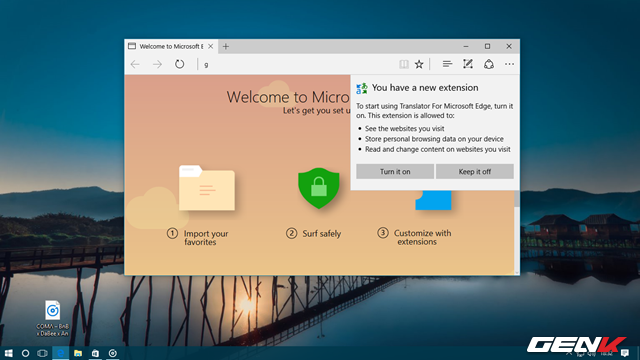Click the Translator extension icon in popup
This screenshot has width=640, height=360.
(362, 88)
